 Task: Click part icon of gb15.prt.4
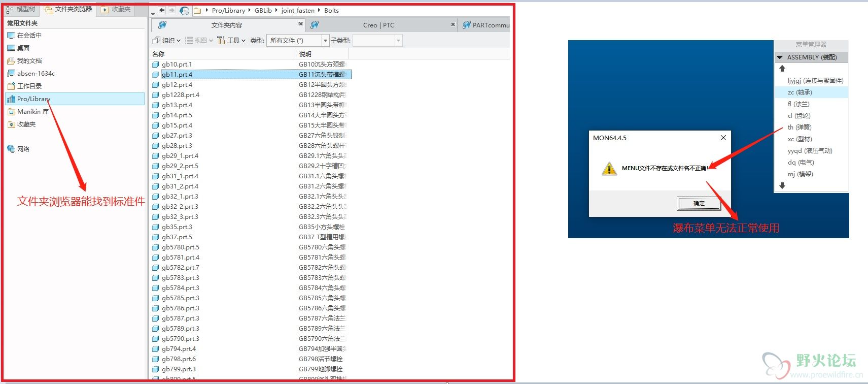156,125
